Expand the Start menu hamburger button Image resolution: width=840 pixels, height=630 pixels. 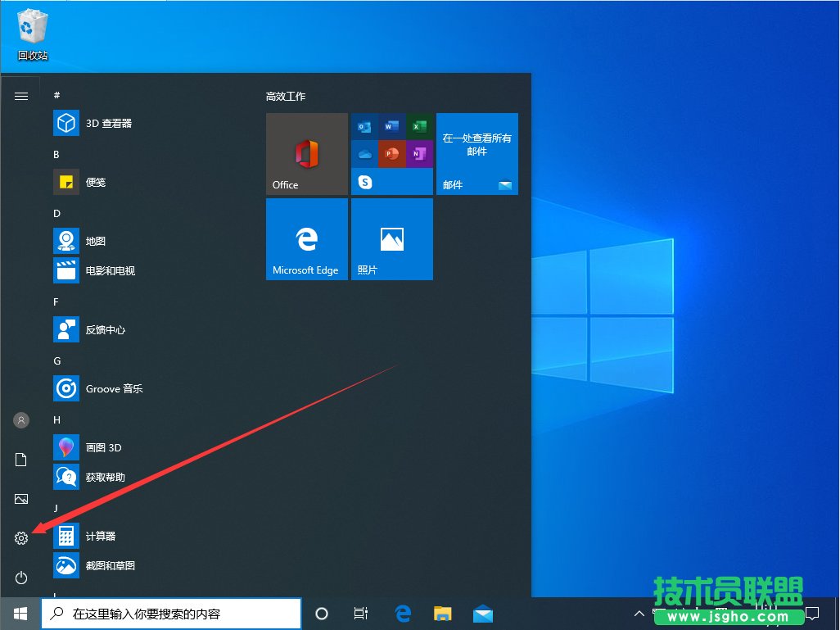click(20, 95)
